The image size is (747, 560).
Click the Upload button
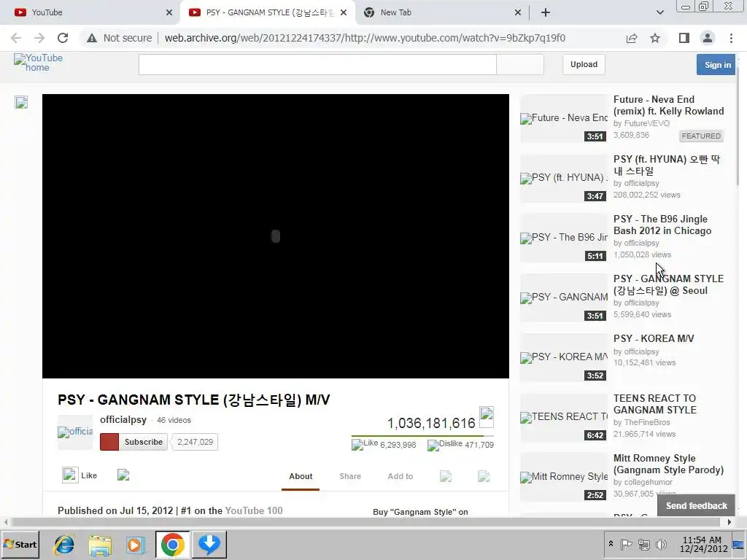point(584,64)
